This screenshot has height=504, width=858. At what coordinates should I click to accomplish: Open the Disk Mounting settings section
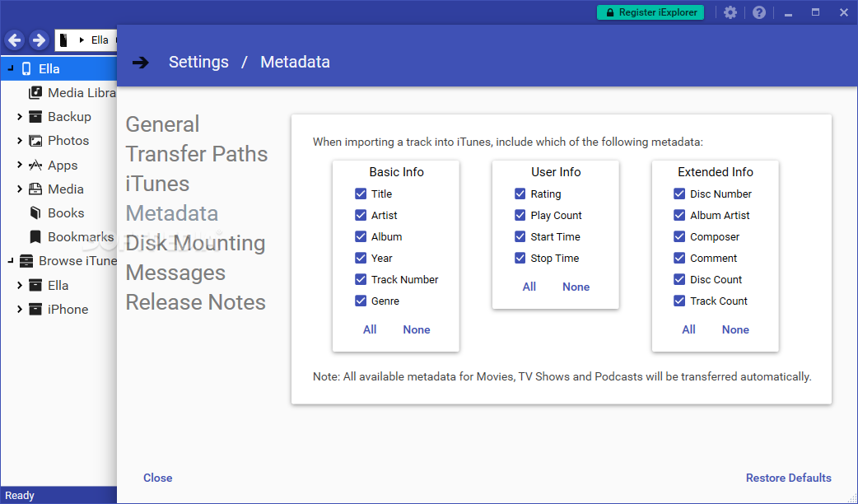click(x=195, y=243)
